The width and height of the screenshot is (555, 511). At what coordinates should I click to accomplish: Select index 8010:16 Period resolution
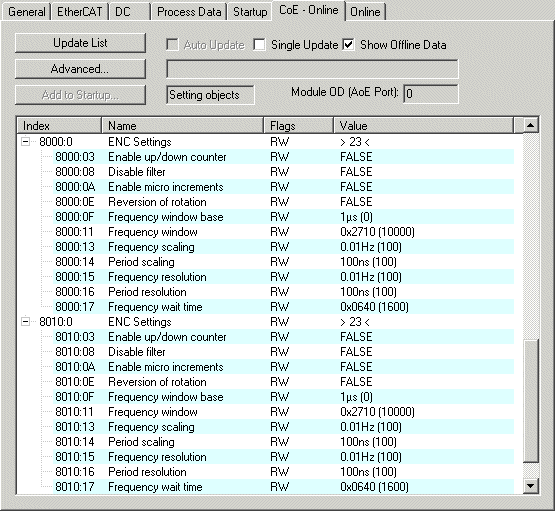click(x=265, y=472)
